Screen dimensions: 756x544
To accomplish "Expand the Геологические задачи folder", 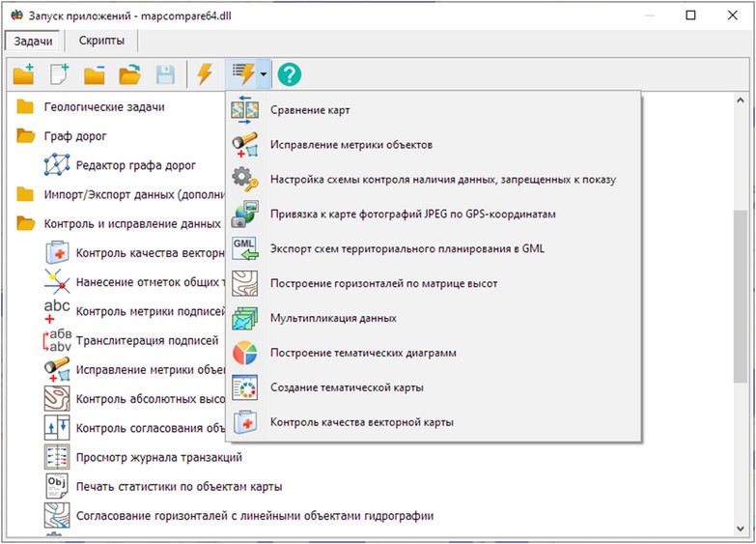I will pos(25,106).
